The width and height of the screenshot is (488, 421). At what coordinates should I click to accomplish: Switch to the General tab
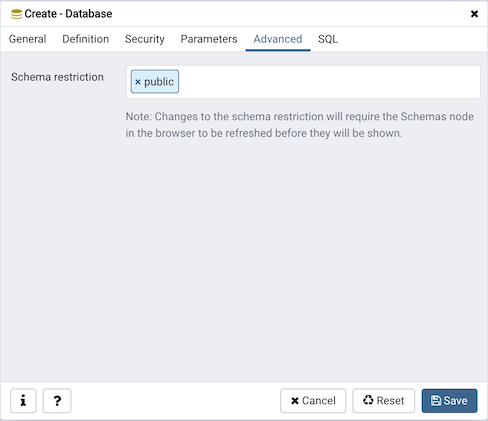(x=27, y=39)
